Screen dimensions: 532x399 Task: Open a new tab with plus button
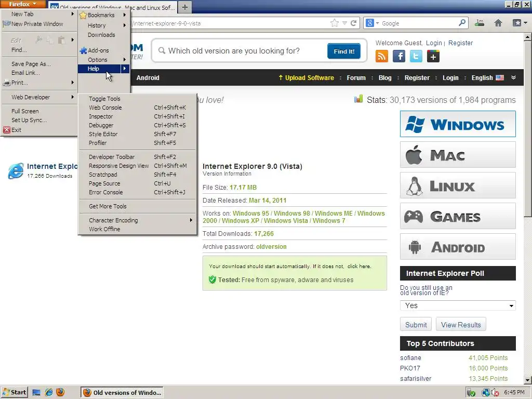coord(185,7)
